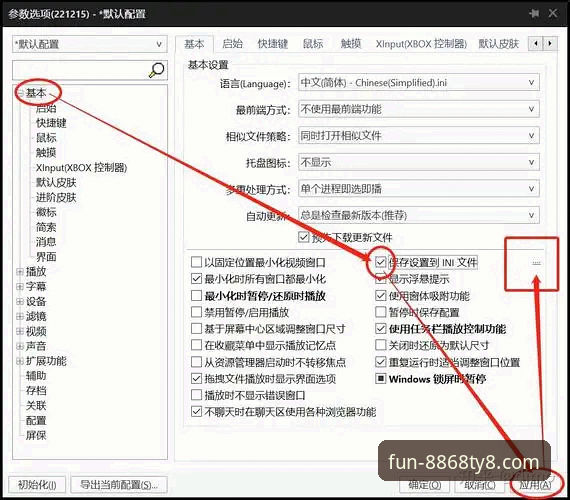
Task: Click the search magnifier icon
Action: tap(157, 70)
